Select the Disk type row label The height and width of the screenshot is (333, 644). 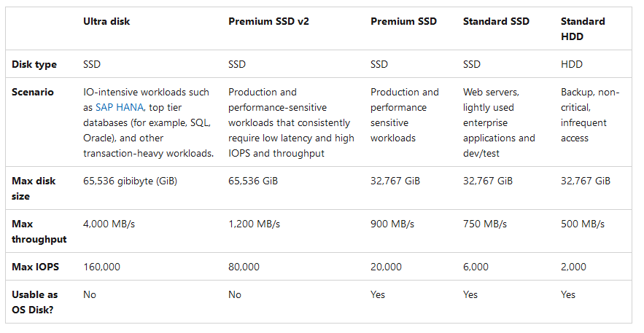34,64
